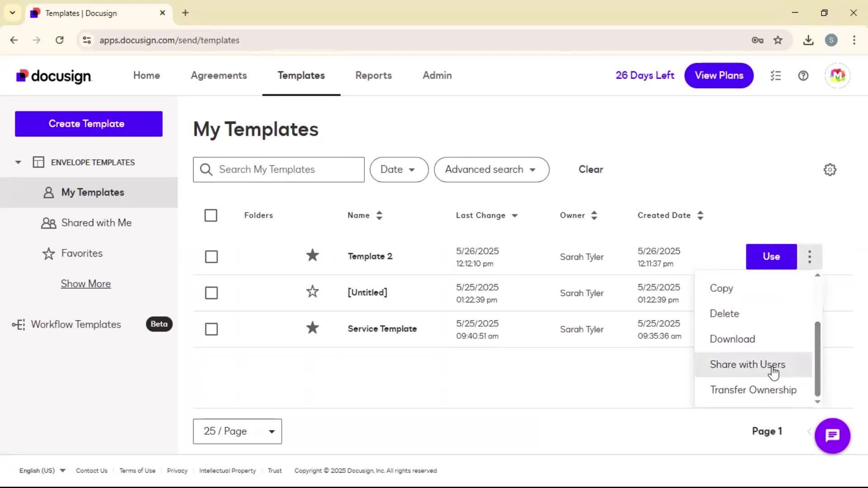Open the Chrome profile icon
The image size is (868, 488).
point(831,40)
